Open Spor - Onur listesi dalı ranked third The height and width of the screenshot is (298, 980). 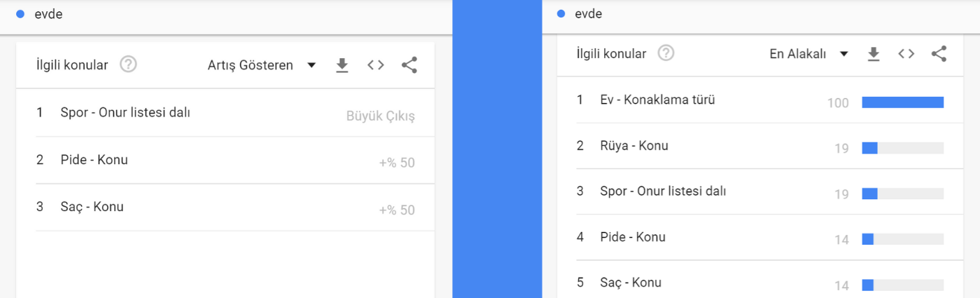[x=760, y=191]
